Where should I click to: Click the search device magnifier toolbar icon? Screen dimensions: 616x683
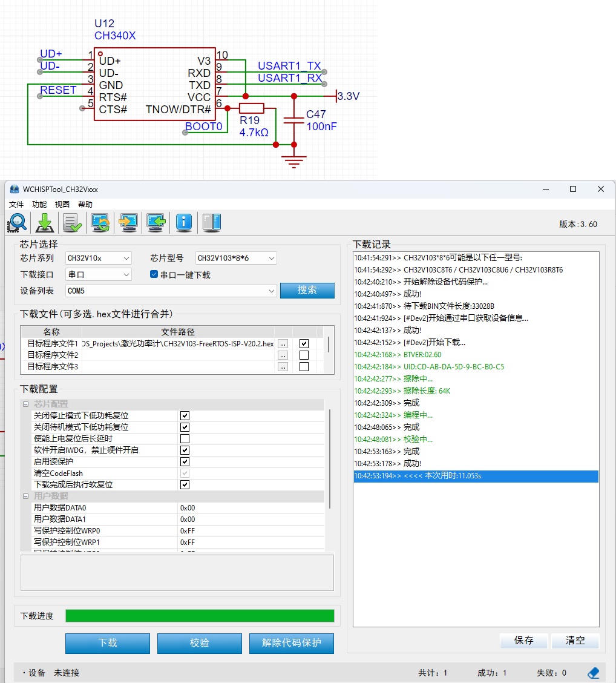pos(18,223)
